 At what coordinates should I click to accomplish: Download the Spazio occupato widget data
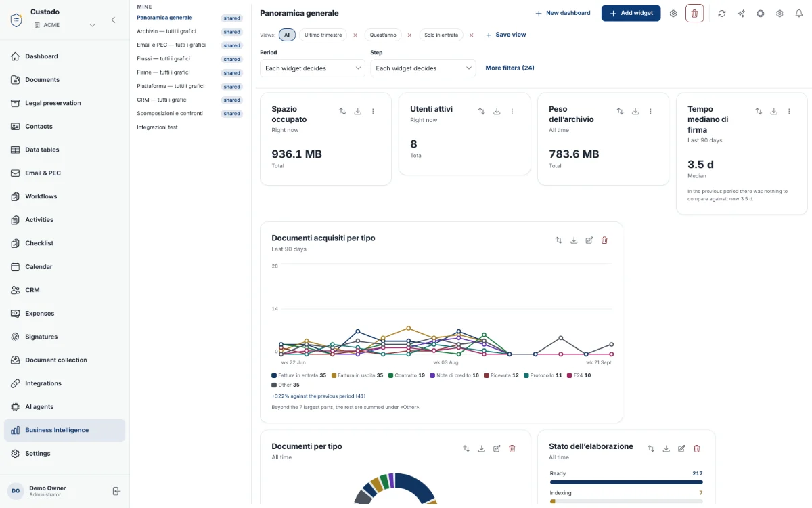(x=358, y=111)
